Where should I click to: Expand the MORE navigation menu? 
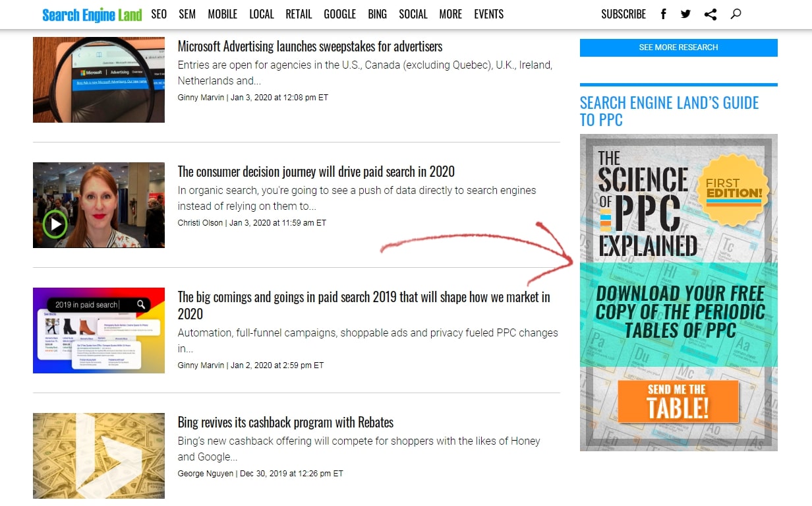[x=451, y=14]
